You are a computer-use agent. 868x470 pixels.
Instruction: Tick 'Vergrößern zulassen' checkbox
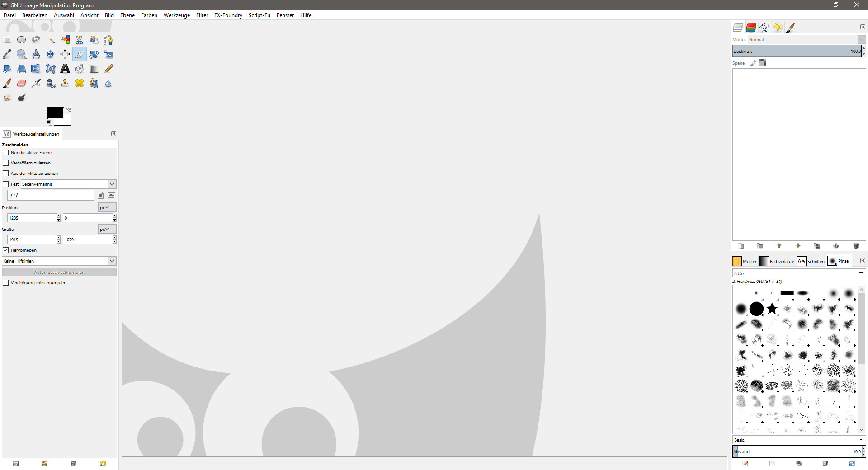[6, 163]
